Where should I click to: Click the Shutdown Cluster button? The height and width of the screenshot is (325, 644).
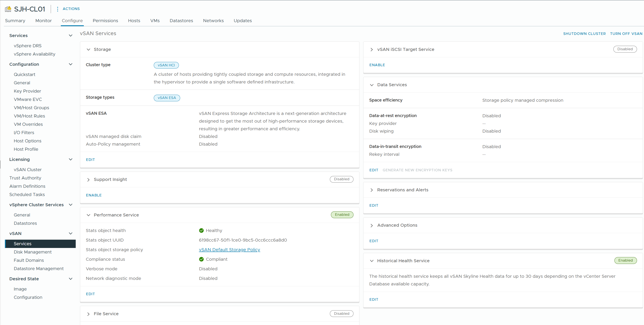point(584,34)
